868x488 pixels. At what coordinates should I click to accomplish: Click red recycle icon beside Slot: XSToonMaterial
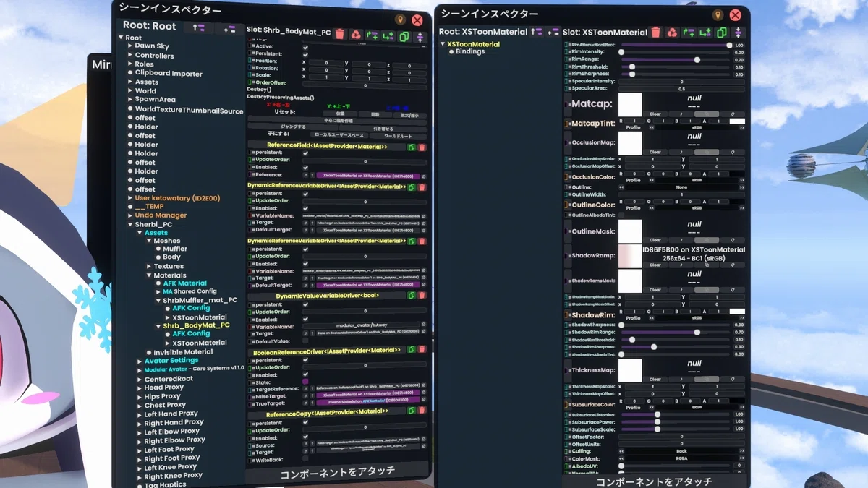pos(672,32)
